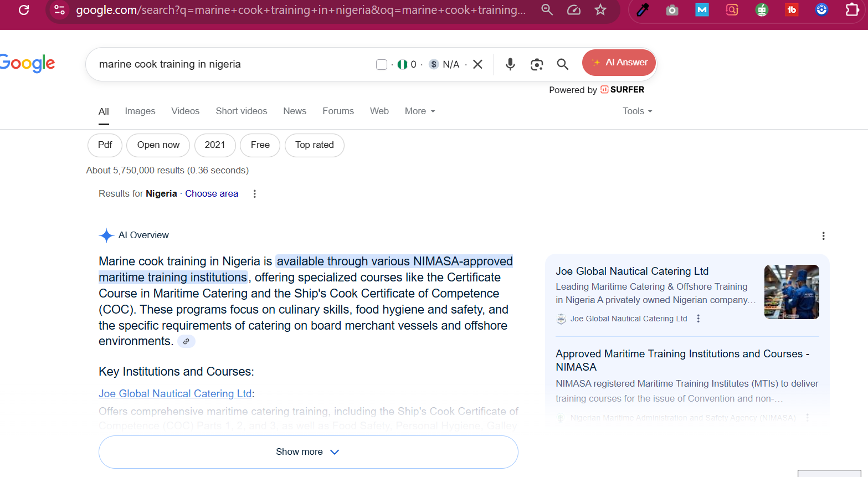868x477 pixels.
Task: Search by image using the Lens icon
Action: pyautogui.click(x=536, y=64)
